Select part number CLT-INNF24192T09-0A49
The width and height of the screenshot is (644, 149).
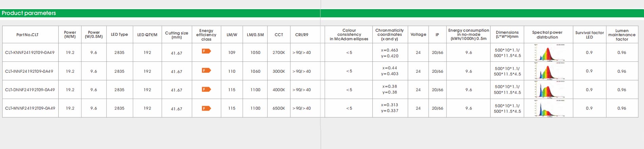[29, 71]
